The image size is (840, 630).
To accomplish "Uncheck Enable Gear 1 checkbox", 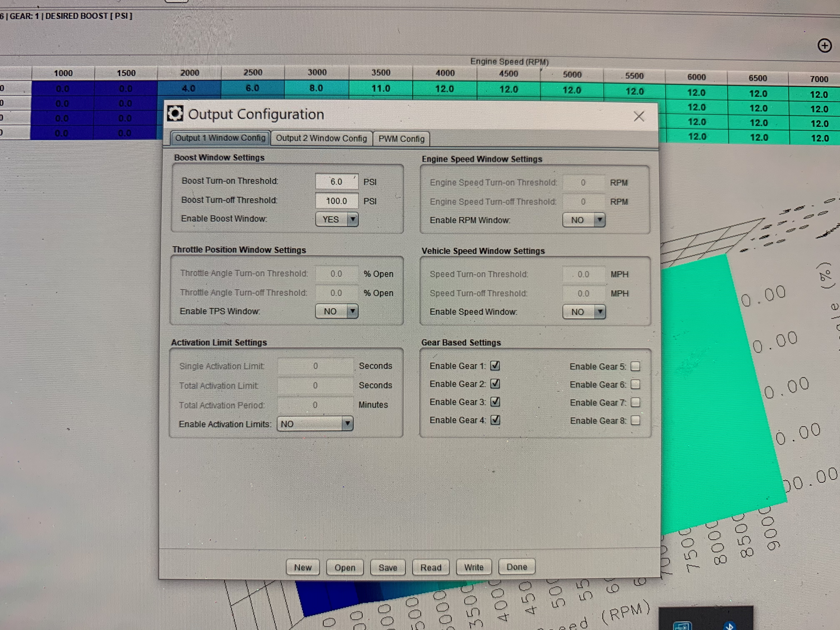I will (x=495, y=366).
